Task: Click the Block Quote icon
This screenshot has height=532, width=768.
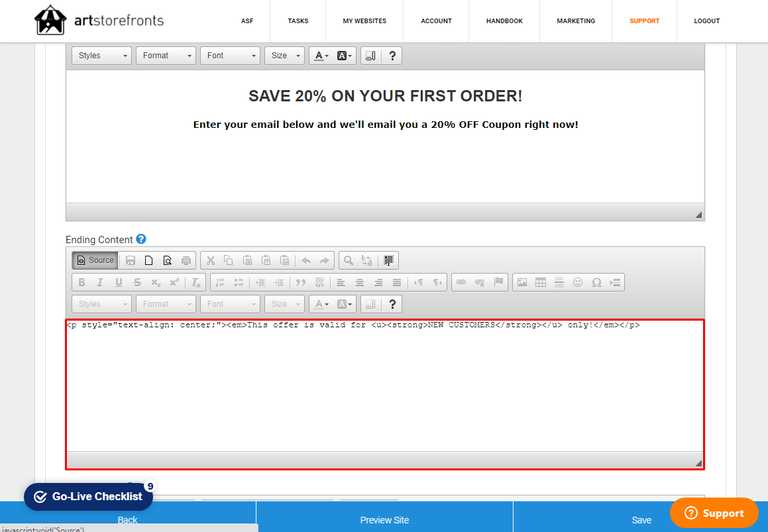Action: (301, 282)
